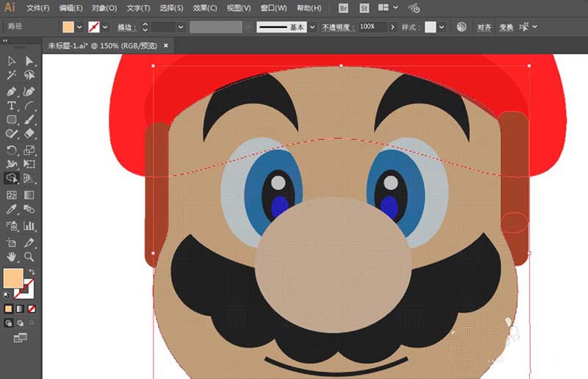Open the 样式 graphic style dropdown

(x=442, y=27)
